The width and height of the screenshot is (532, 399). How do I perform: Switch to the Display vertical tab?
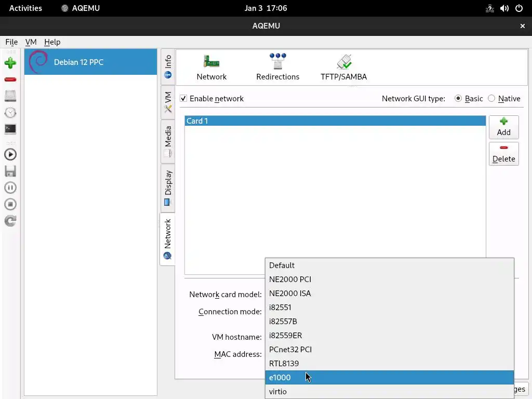[x=168, y=188]
